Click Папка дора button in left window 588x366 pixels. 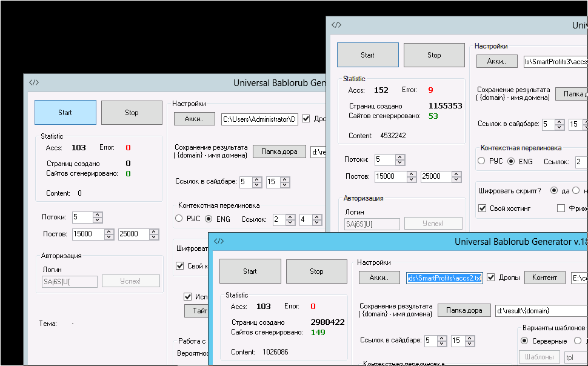[279, 151]
